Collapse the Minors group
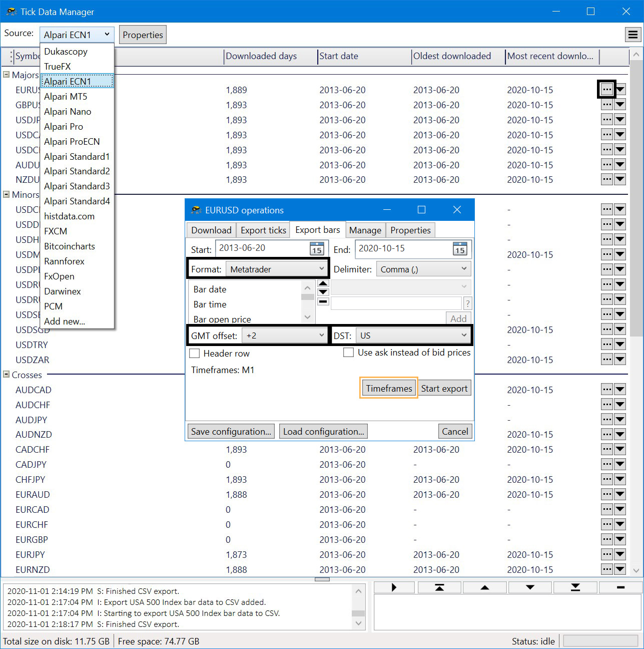This screenshot has width=644, height=649. click(x=7, y=194)
